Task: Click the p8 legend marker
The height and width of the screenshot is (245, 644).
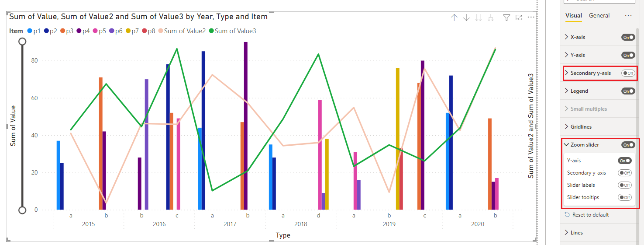Action: tap(145, 31)
